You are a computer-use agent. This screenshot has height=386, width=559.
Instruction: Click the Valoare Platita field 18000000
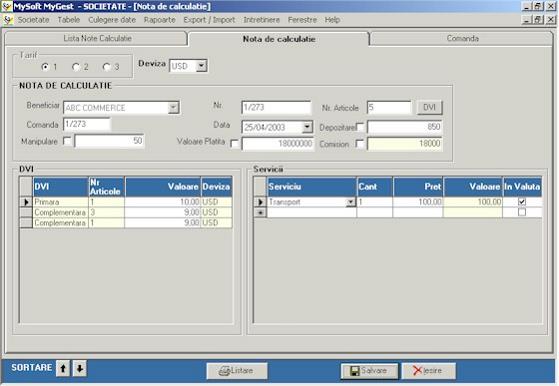278,144
